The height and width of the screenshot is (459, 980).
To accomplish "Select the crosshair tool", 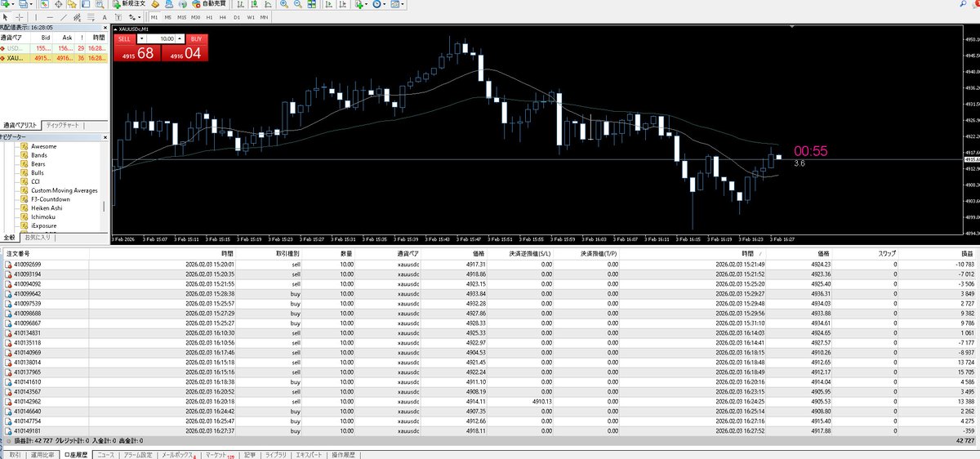I will [x=20, y=17].
